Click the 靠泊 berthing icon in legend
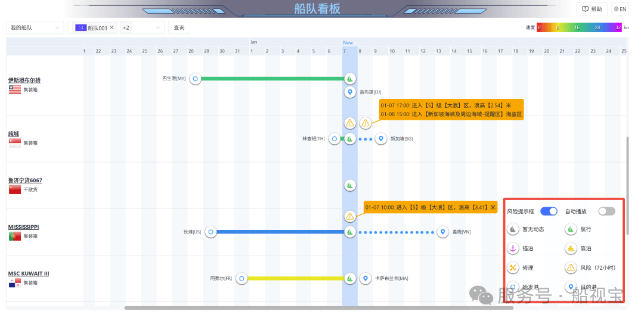 (x=571, y=248)
